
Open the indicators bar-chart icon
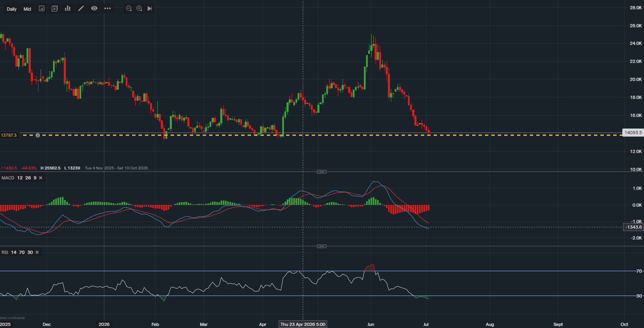click(x=68, y=9)
